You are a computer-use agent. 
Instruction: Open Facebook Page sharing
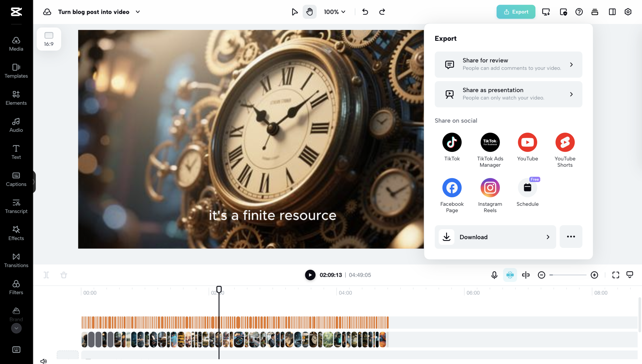[452, 188]
